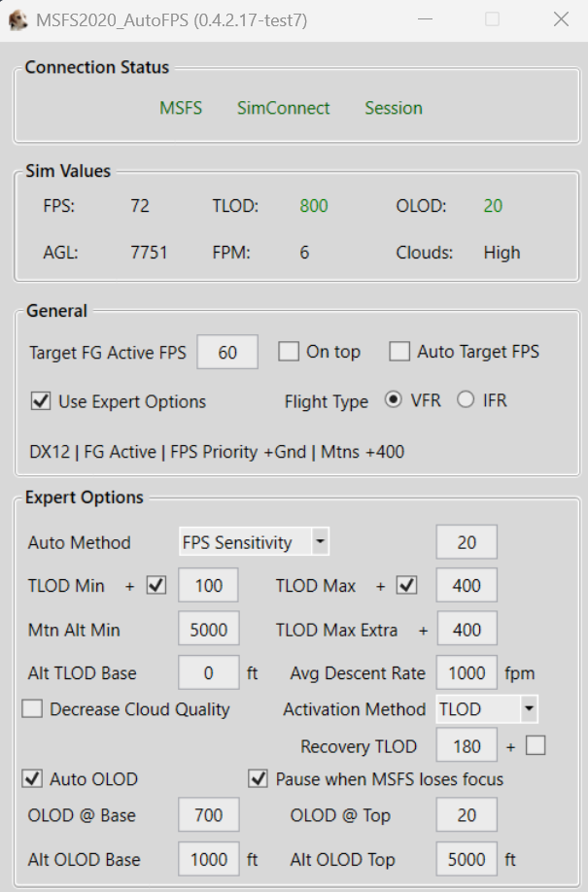Select VFR flight type
The width and height of the screenshot is (588, 892).
[x=393, y=399]
